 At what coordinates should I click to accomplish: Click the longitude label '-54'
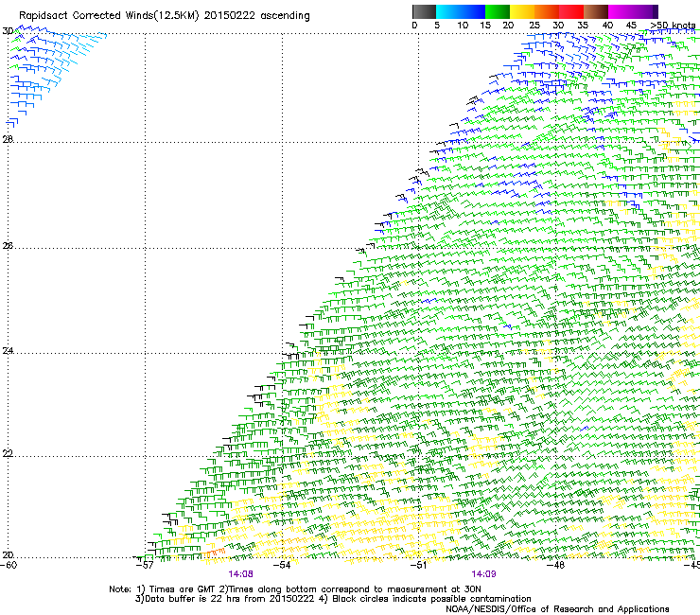282,565
